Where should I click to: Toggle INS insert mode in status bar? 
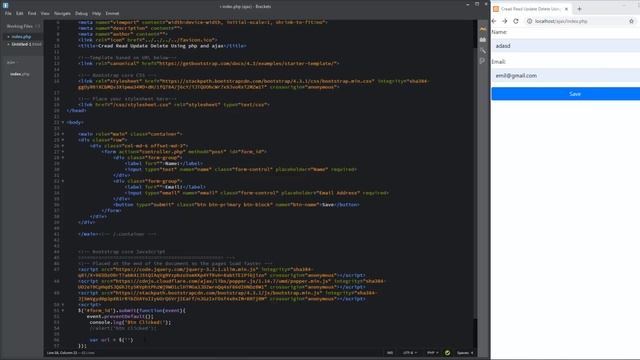tap(390, 353)
